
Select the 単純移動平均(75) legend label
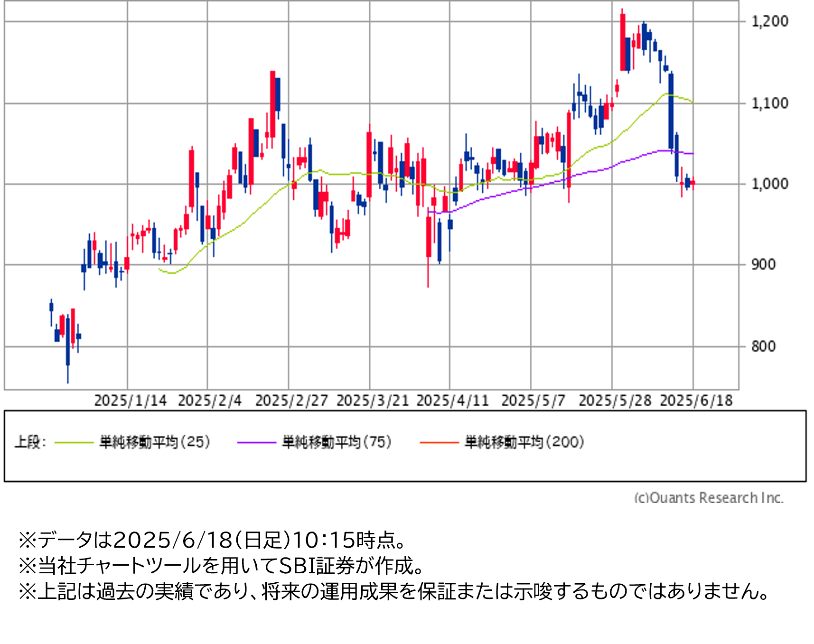click(337, 442)
